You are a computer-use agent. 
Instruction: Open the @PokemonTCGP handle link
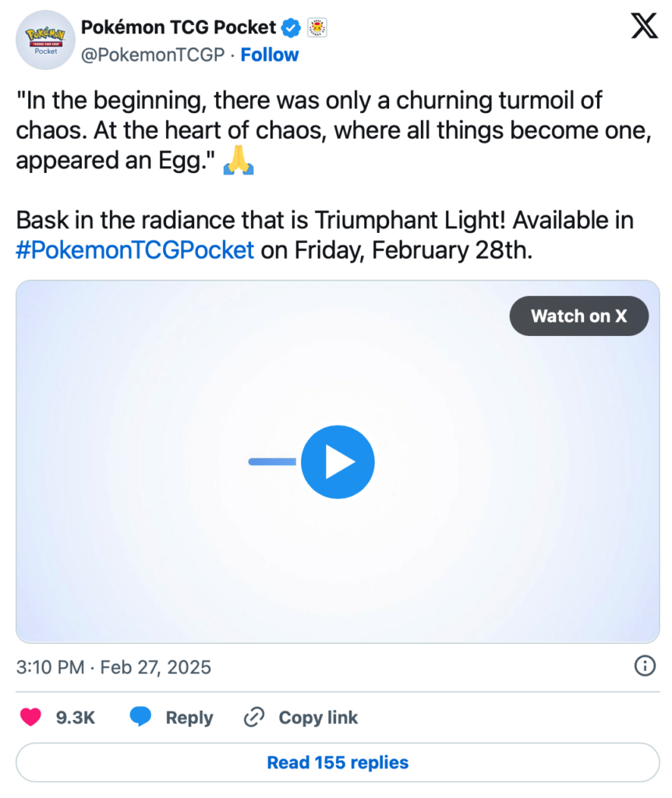[x=153, y=55]
